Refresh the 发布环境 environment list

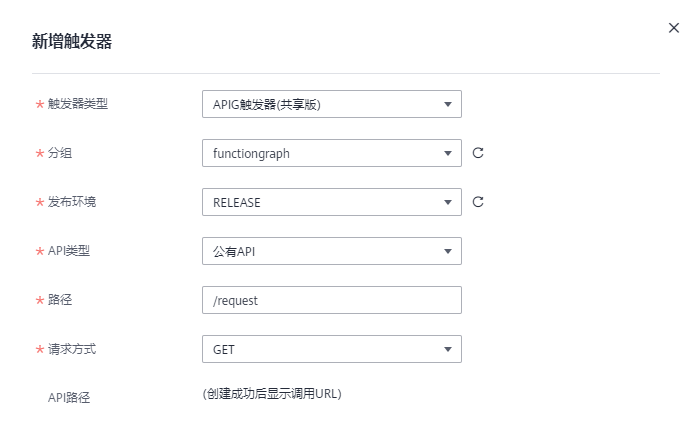(x=478, y=202)
